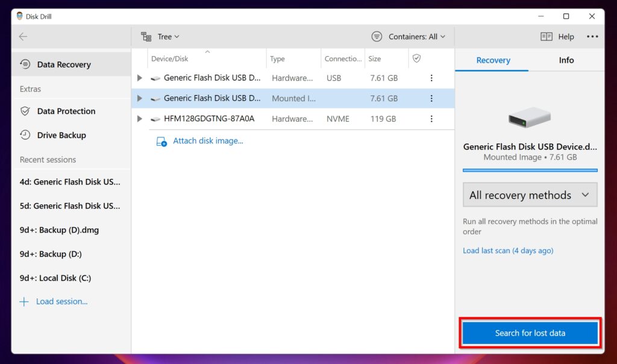
Task: Open the All recovery methods dropdown
Action: pos(530,195)
